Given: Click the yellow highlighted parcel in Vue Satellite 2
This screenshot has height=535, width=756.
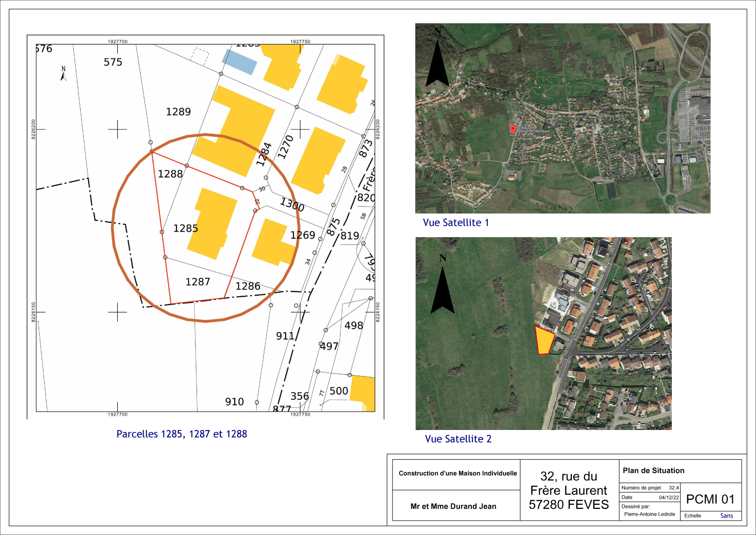Looking at the screenshot, I should click(544, 341).
